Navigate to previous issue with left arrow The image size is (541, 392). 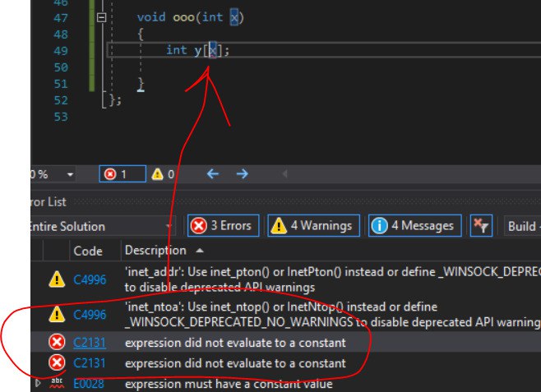pos(213,173)
